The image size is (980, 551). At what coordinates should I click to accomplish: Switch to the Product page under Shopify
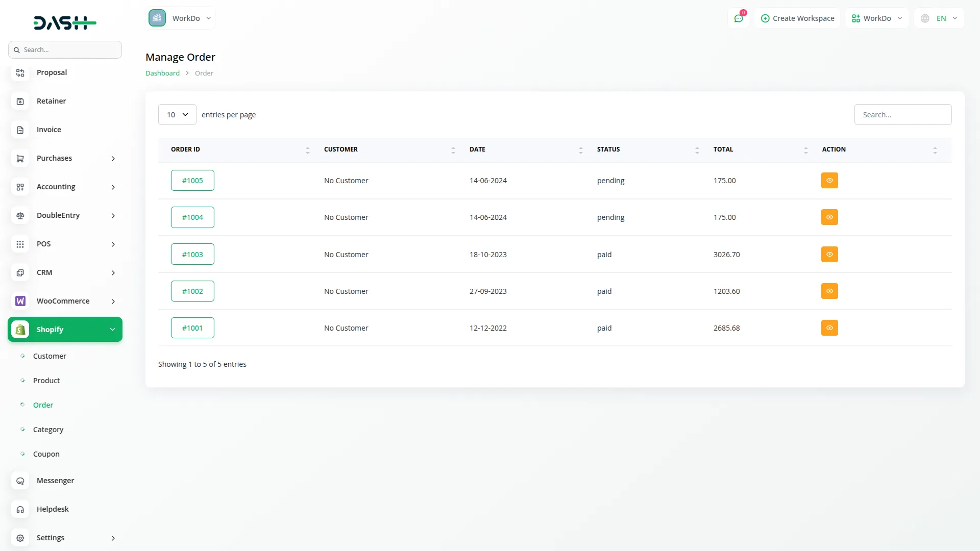pyautogui.click(x=46, y=380)
